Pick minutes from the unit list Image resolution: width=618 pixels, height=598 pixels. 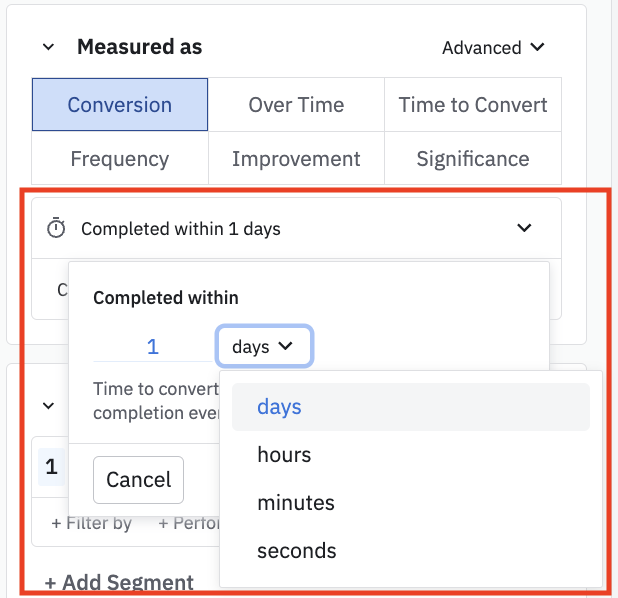295,503
